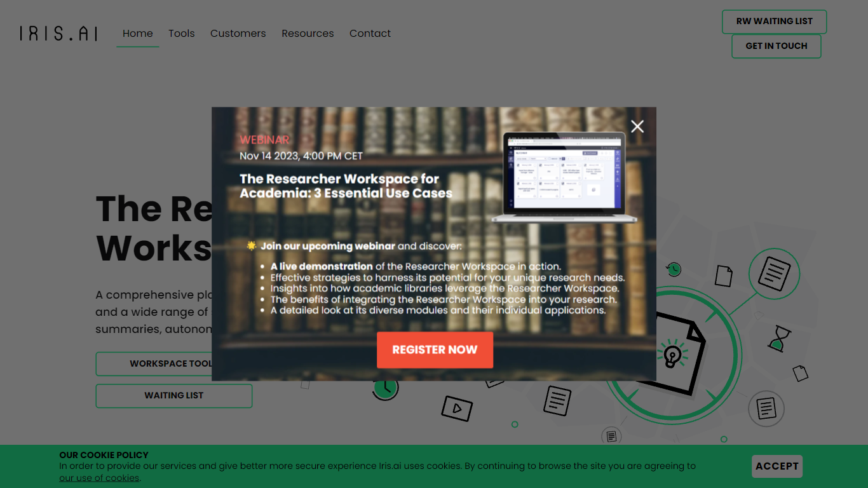Open the 'our use of cookies' link
The height and width of the screenshot is (488, 868).
[x=99, y=478]
